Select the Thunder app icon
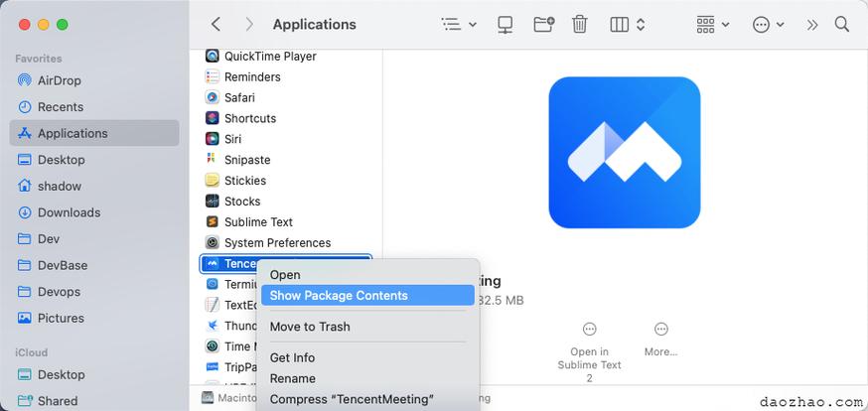 click(212, 326)
